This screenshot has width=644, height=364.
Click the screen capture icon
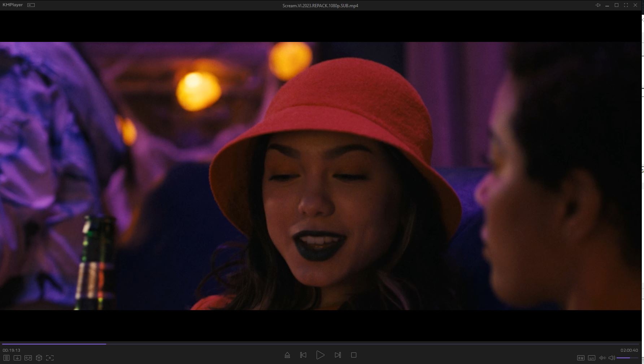pos(50,358)
